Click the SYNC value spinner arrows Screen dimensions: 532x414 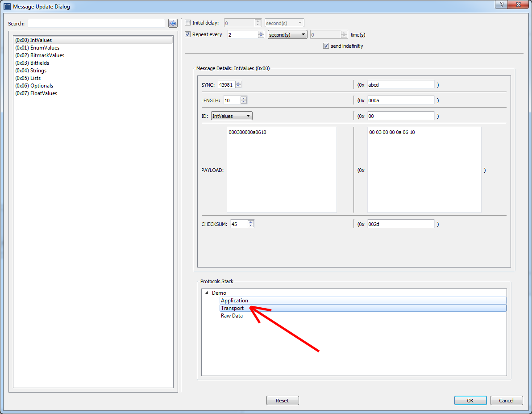pyautogui.click(x=238, y=85)
